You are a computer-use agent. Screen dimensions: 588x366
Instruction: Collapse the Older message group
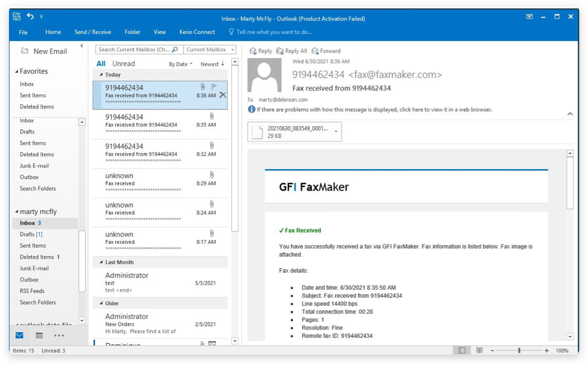(x=101, y=303)
